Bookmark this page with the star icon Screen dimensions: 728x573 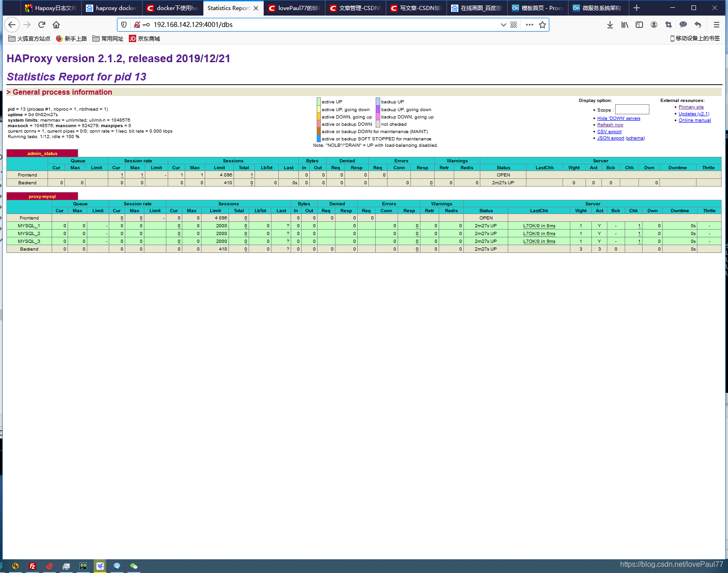tap(542, 25)
